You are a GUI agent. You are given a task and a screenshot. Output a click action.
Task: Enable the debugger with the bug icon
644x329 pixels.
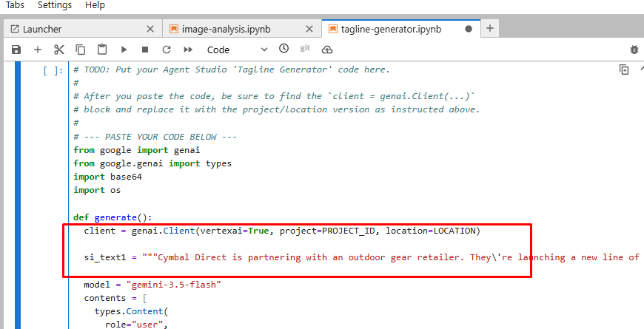point(634,50)
